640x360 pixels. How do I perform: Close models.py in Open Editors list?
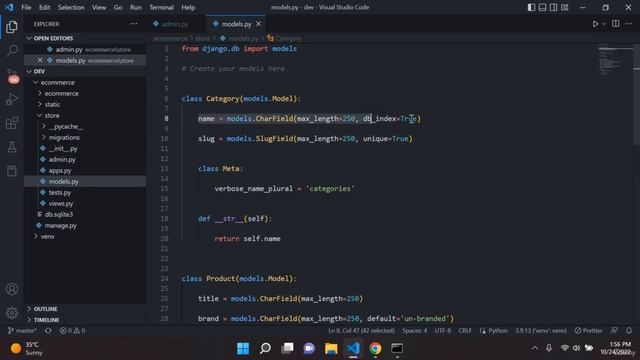[40, 60]
